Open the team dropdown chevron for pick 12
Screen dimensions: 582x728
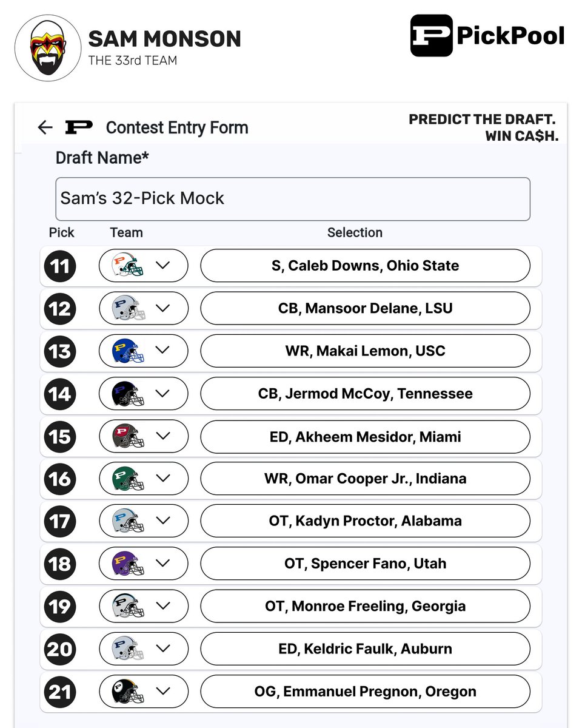[x=162, y=308]
